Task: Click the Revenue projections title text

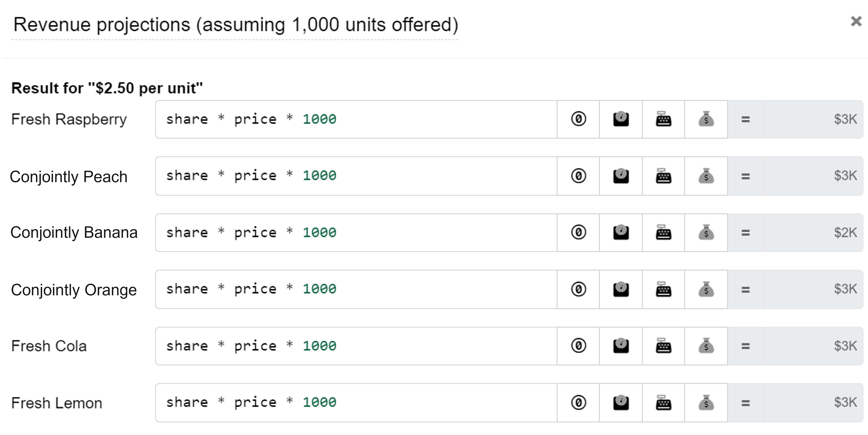Action: click(x=236, y=25)
